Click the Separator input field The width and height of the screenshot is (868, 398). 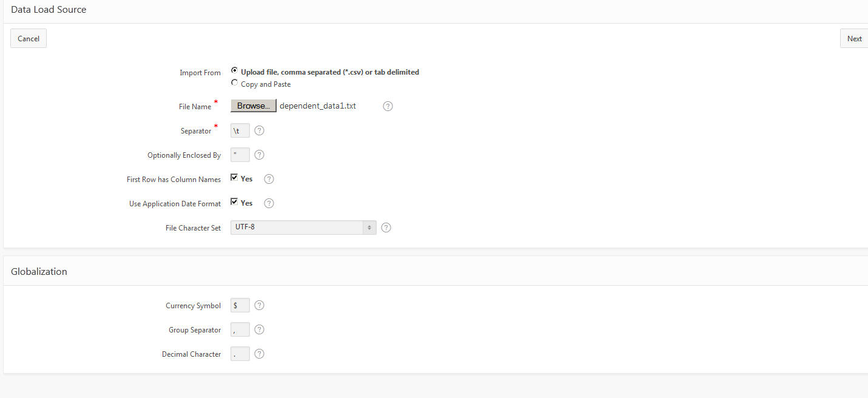tap(240, 130)
